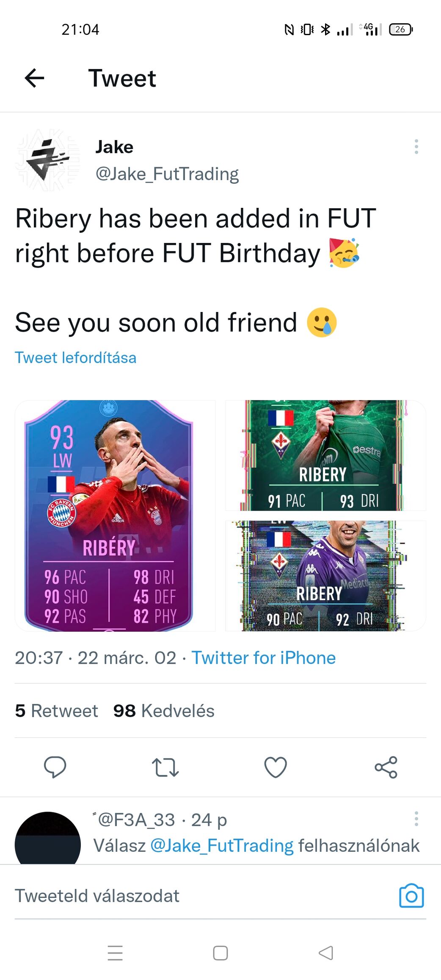Open the purple Ribery 90 PAC card image
The width and height of the screenshot is (441, 980).
325,576
